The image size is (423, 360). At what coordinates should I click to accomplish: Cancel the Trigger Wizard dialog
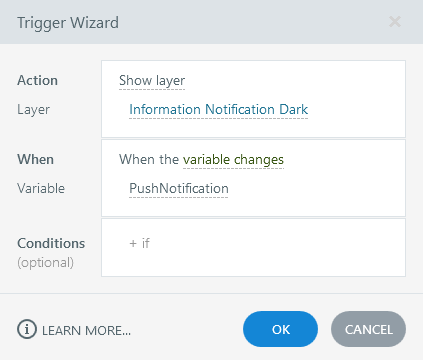(368, 329)
